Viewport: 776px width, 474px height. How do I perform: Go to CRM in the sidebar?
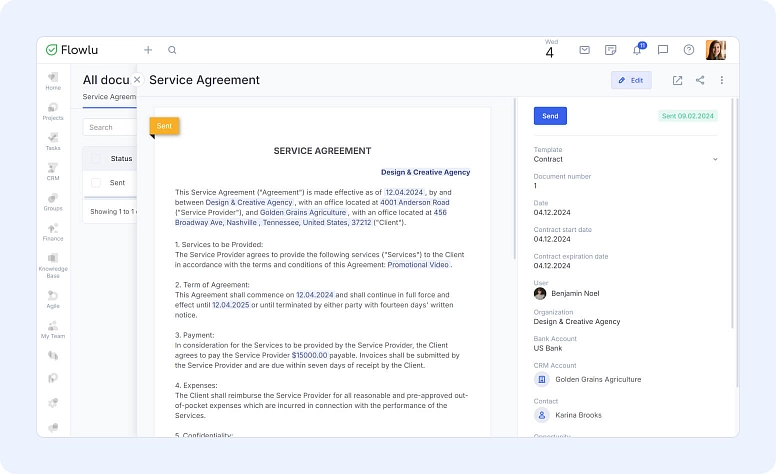pos(53,171)
